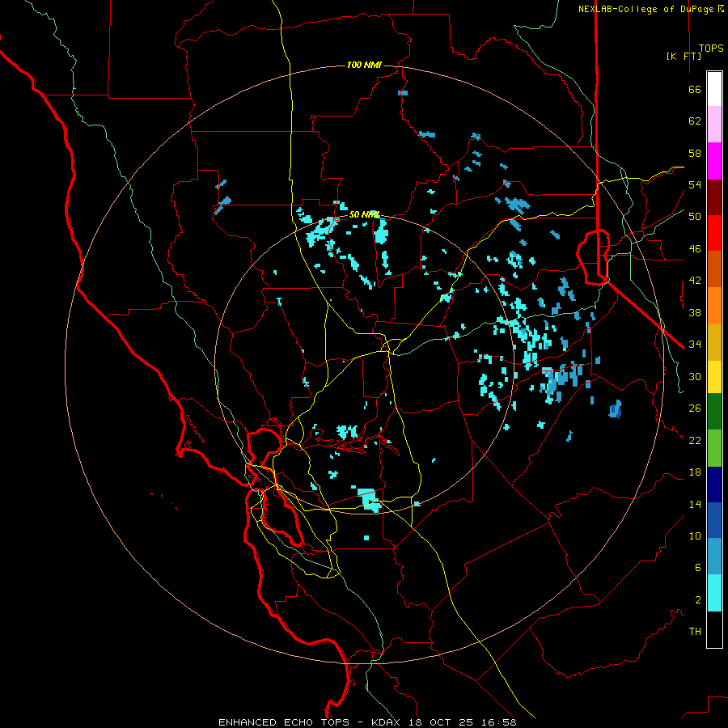
Task: Click the dark red (maroon) legend swatch
Action: click(714, 198)
